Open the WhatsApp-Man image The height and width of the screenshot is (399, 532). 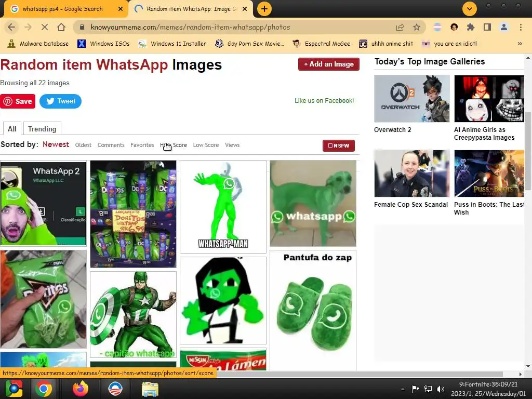tap(223, 207)
